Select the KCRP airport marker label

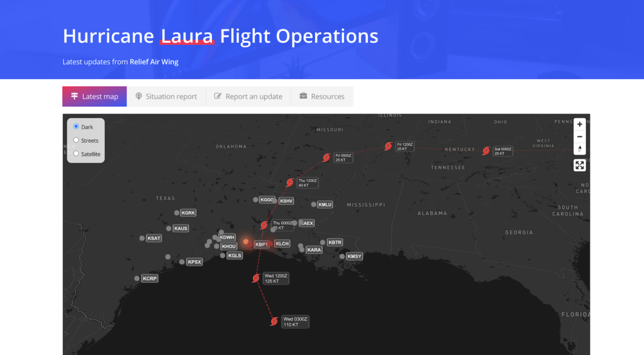point(150,278)
